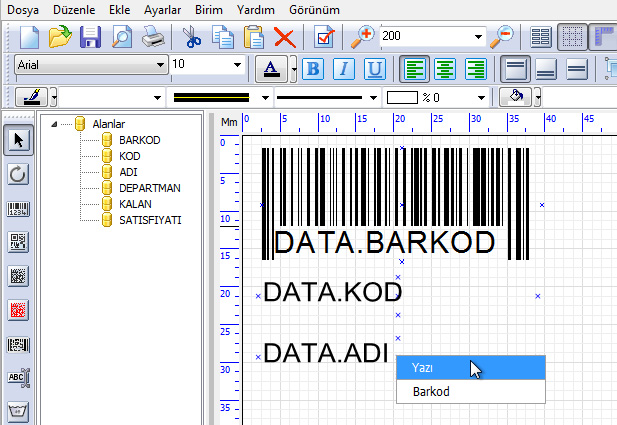This screenshot has width=617, height=425.
Task: Open a file with the folder icon
Action: 60,37
